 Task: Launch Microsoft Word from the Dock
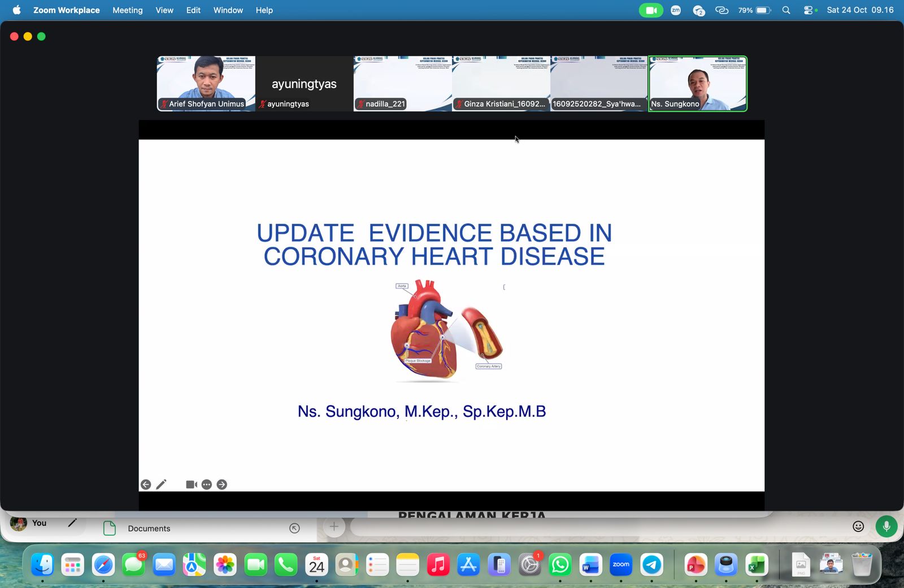[x=590, y=565]
